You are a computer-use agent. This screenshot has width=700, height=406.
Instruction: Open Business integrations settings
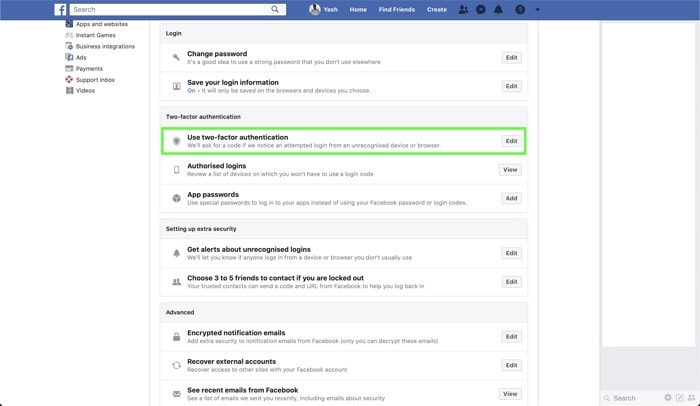(105, 46)
